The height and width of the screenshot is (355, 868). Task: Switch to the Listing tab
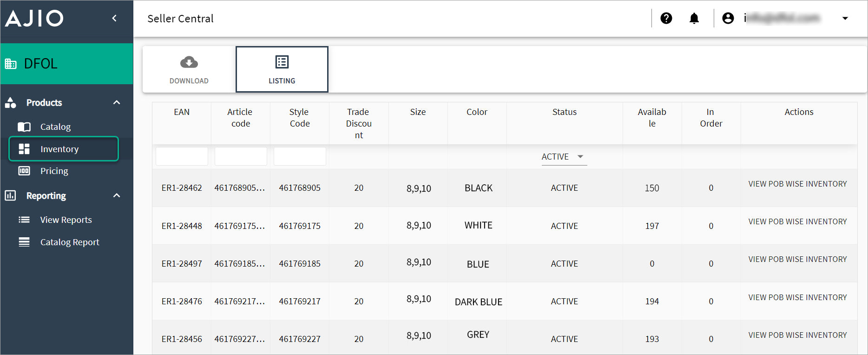[x=282, y=69]
